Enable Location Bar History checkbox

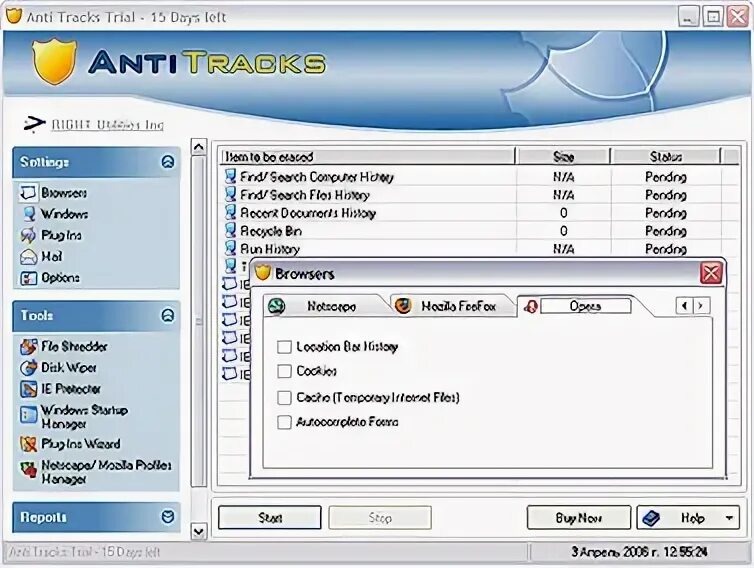click(284, 347)
